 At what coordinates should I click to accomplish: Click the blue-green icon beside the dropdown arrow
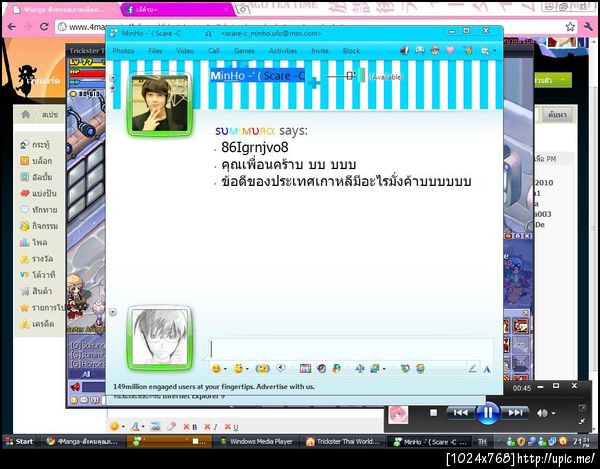point(375,369)
